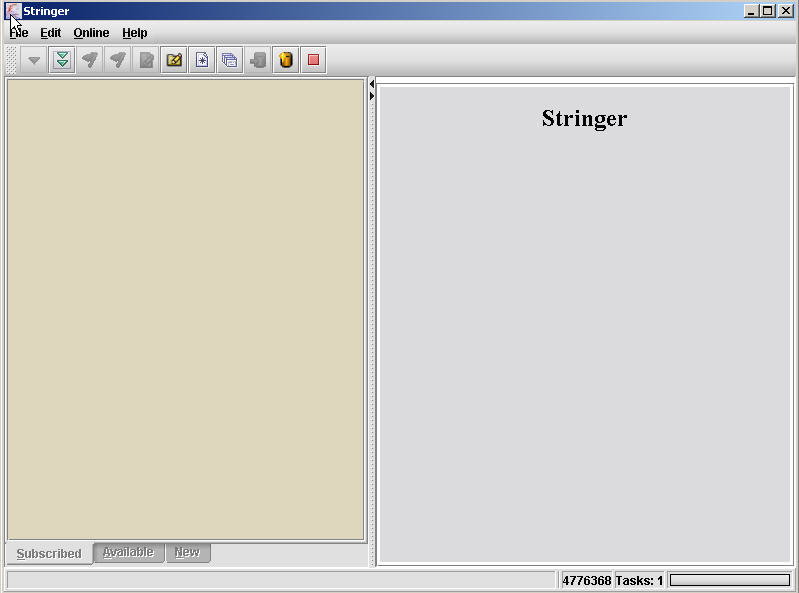Click the second gray rocket toolbar icon
The image size is (799, 593).
[118, 60]
